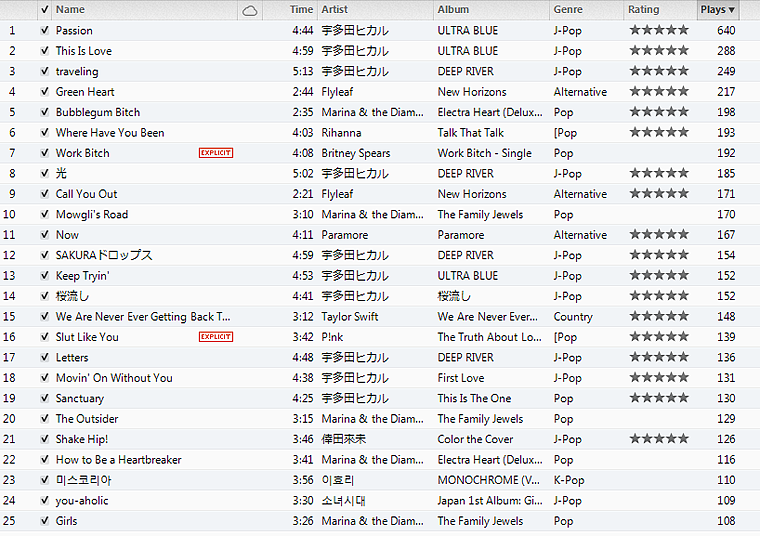Select the song "This Is Love"
The width and height of the screenshot is (760, 536).
84,51
